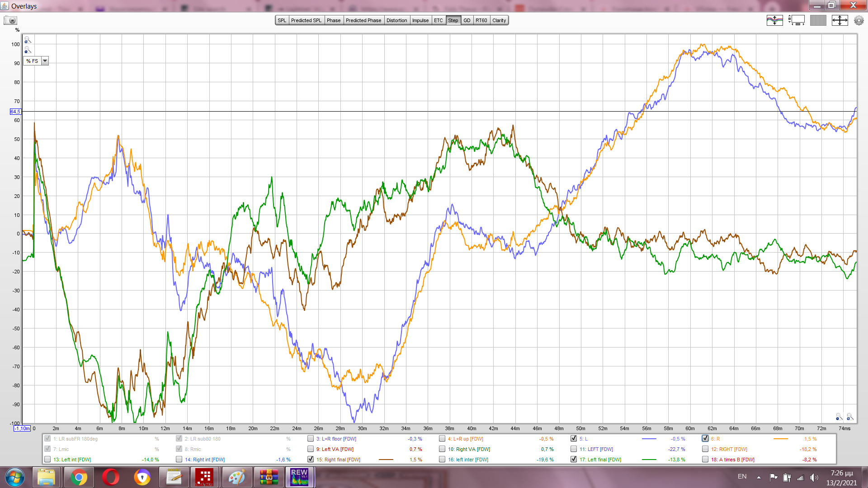Screen dimensions: 868x488
Task: Open REW from the Windows taskbar
Action: 299,477
